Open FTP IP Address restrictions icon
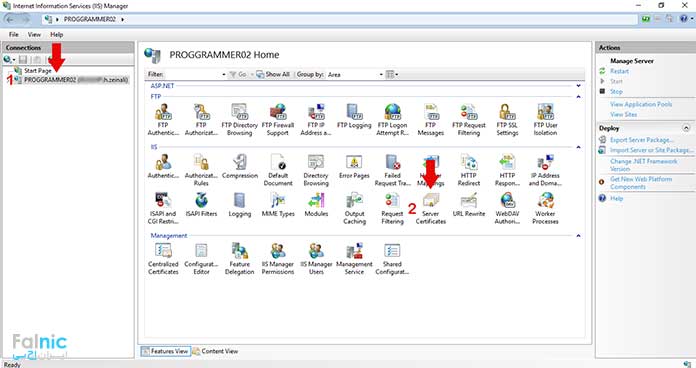This screenshot has height=368, width=696. 316,119
